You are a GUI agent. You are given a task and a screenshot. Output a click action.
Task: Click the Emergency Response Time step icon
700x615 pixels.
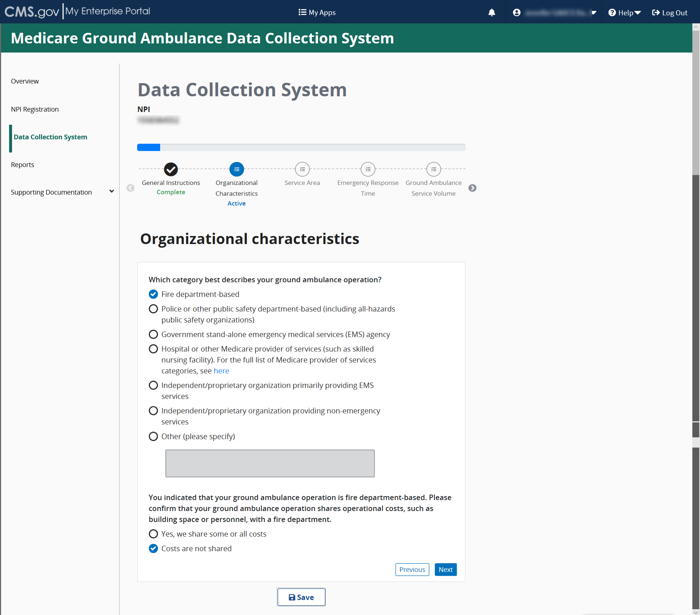[368, 169]
